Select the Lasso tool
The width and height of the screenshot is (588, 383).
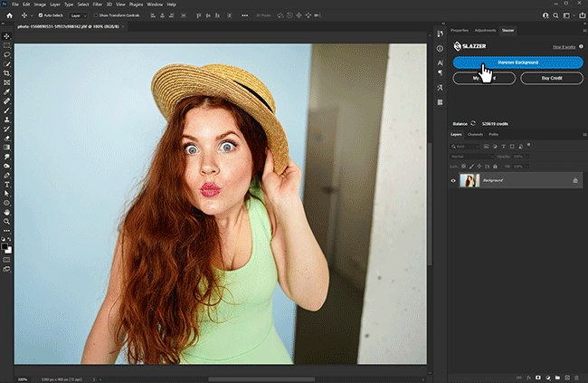click(x=6, y=55)
